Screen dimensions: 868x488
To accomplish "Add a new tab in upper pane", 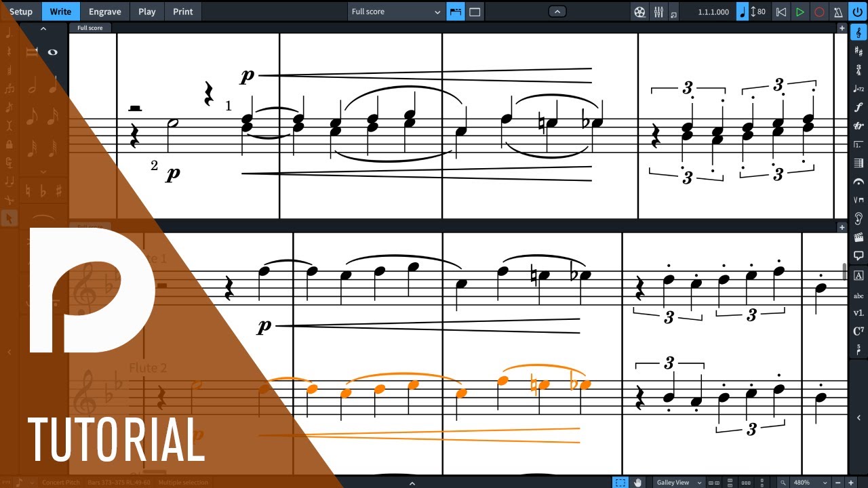I will [842, 28].
